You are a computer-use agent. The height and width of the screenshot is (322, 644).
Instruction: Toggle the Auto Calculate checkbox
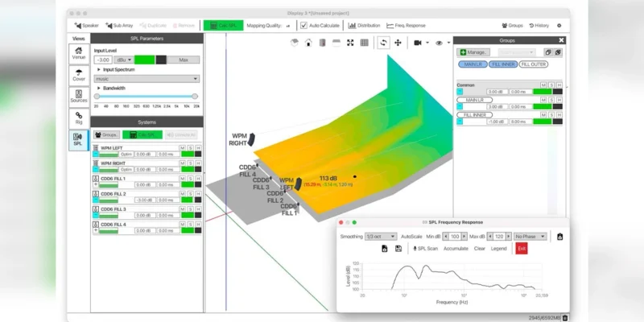tap(303, 26)
